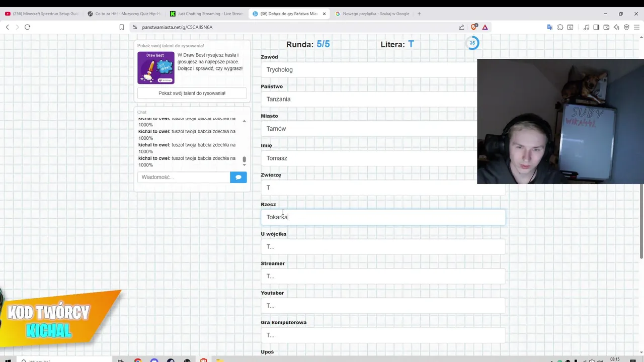
Task: Open Brave Rewards triangle icon
Action: coord(485,27)
